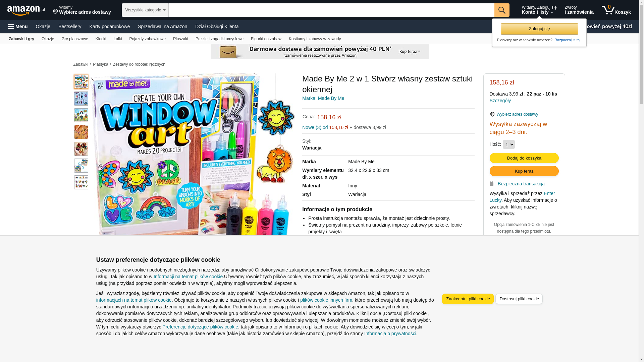Open Gry planszowe category tab
Viewport: 644px width, 362px height.
click(x=75, y=39)
